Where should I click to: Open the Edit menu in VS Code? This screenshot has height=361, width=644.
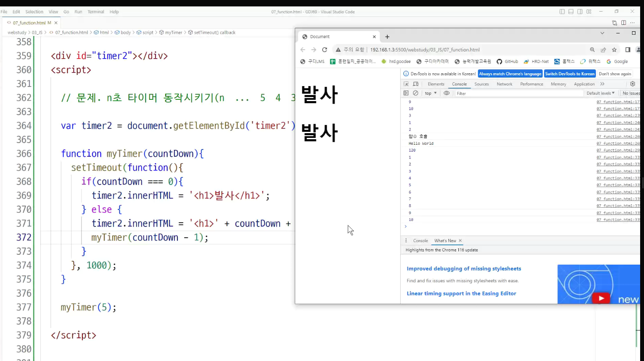[16, 12]
